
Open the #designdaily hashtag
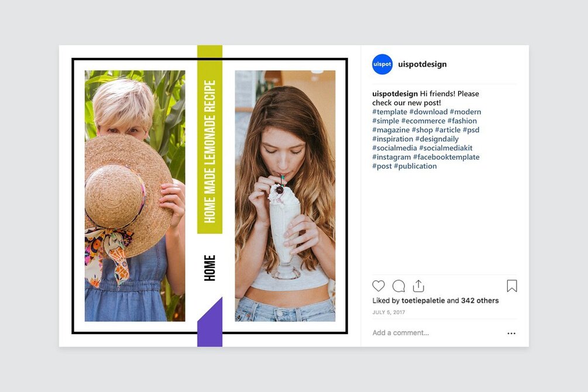437,139
